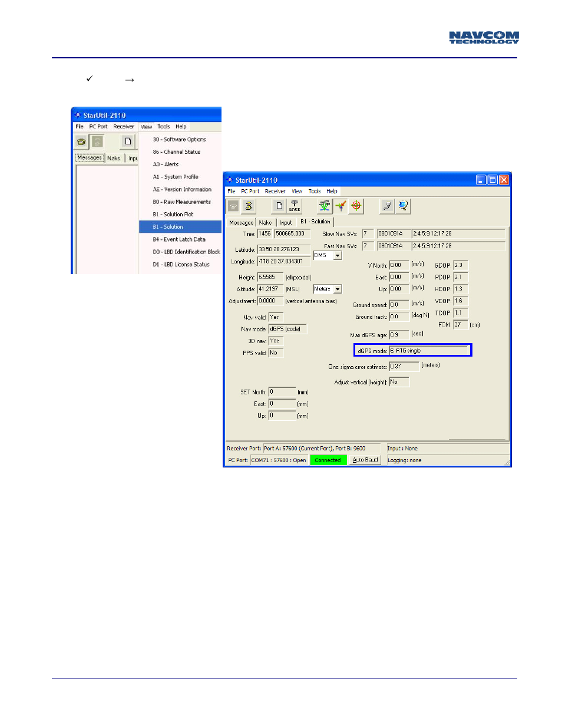This screenshot has width=562, height=728.
Task: Click the antenna receiver toolbar icon
Action: click(295, 206)
